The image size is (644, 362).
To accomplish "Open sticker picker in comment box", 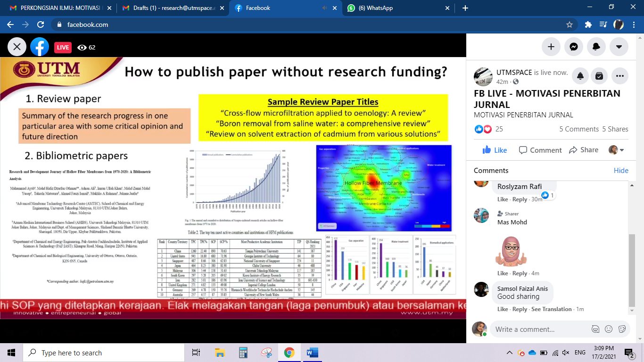I will tap(622, 329).
